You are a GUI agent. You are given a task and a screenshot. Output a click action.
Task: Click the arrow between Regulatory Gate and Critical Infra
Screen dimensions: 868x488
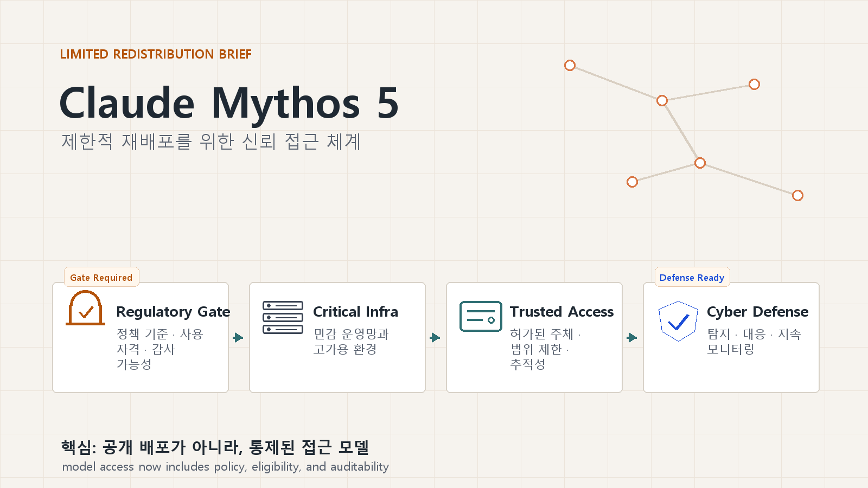click(x=238, y=337)
